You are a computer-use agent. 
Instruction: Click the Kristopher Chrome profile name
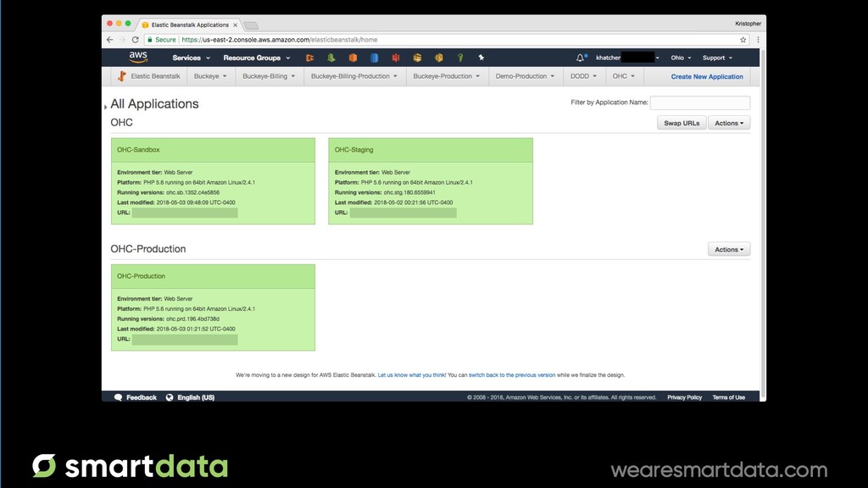[748, 23]
